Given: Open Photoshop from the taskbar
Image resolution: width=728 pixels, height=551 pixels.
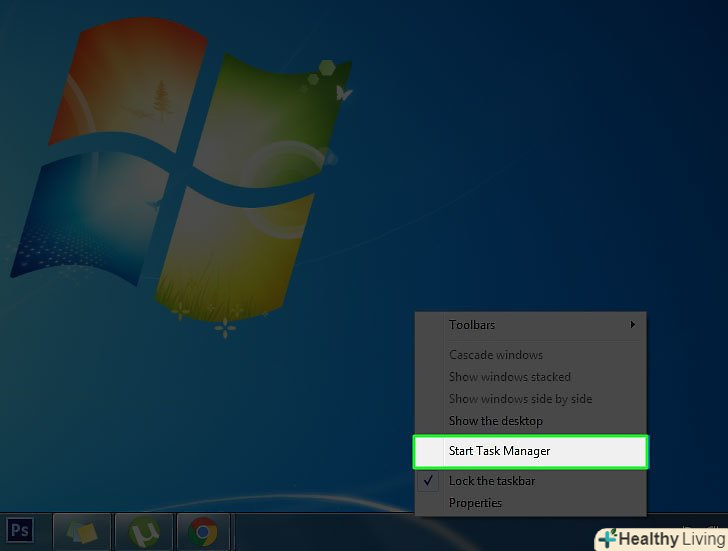Looking at the screenshot, I should (x=20, y=531).
